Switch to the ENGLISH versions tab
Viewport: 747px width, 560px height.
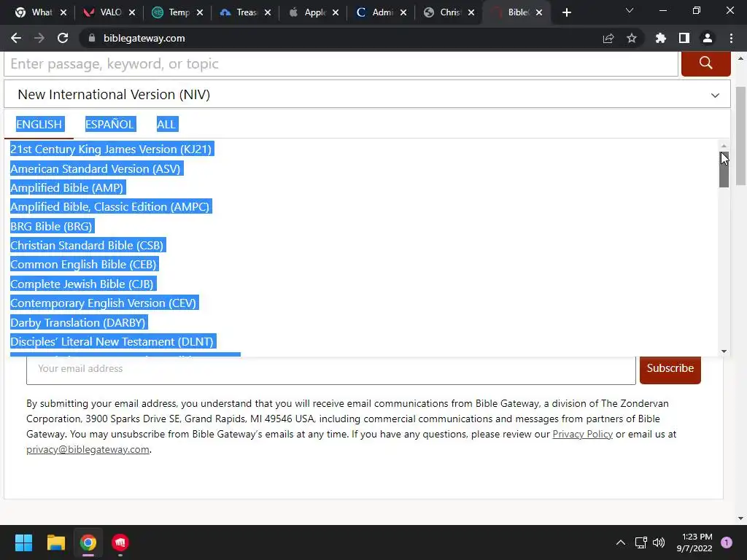coord(39,124)
